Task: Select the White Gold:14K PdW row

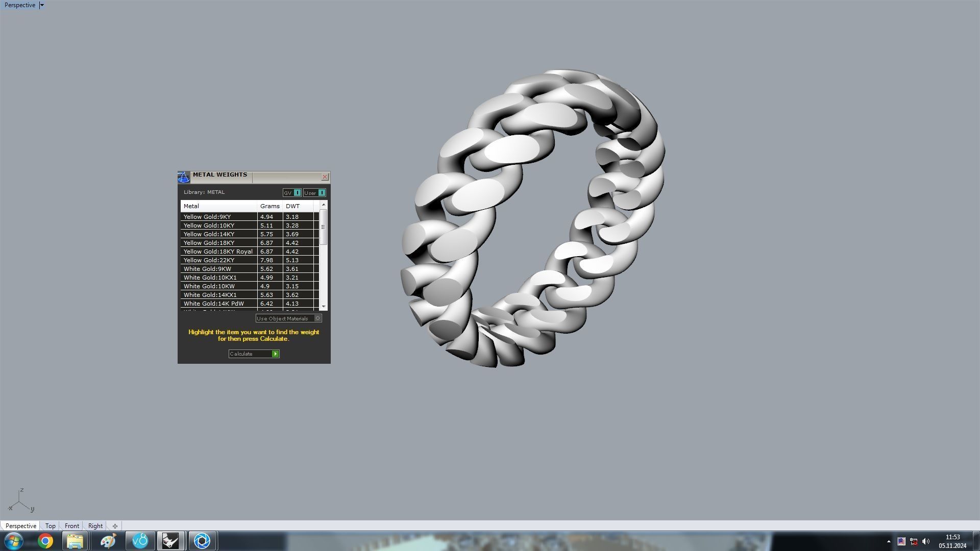Action: [250, 304]
